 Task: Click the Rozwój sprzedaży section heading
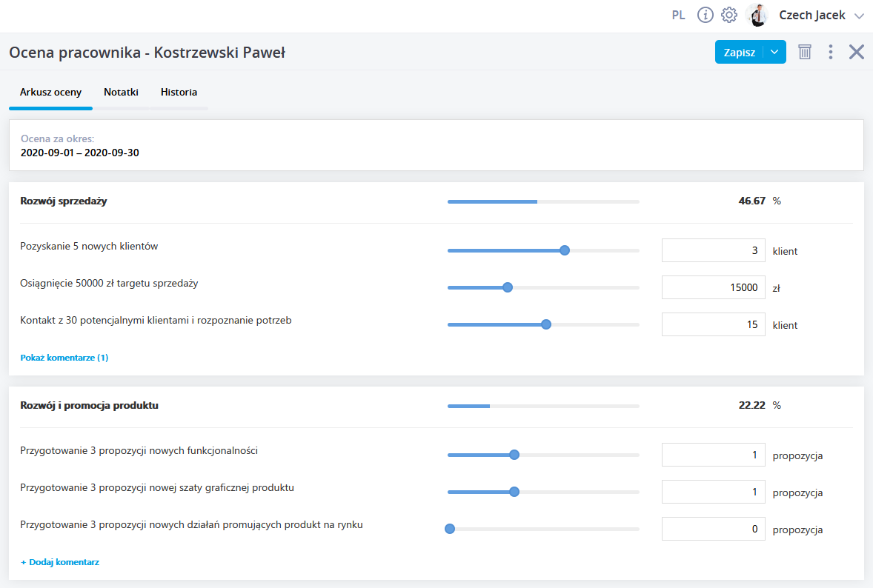(x=64, y=201)
